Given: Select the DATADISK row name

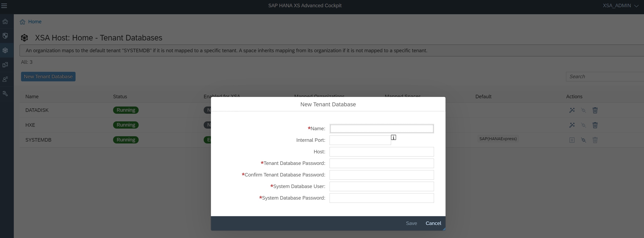Looking at the screenshot, I should click(x=37, y=110).
